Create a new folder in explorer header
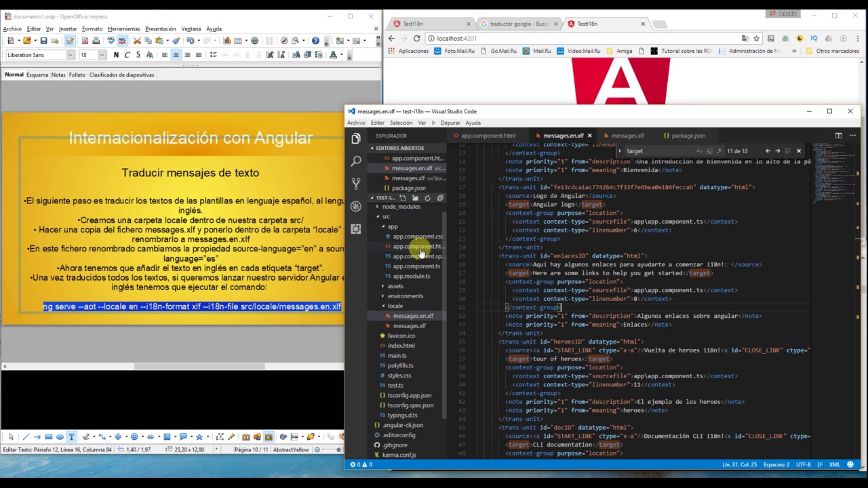 [x=415, y=198]
